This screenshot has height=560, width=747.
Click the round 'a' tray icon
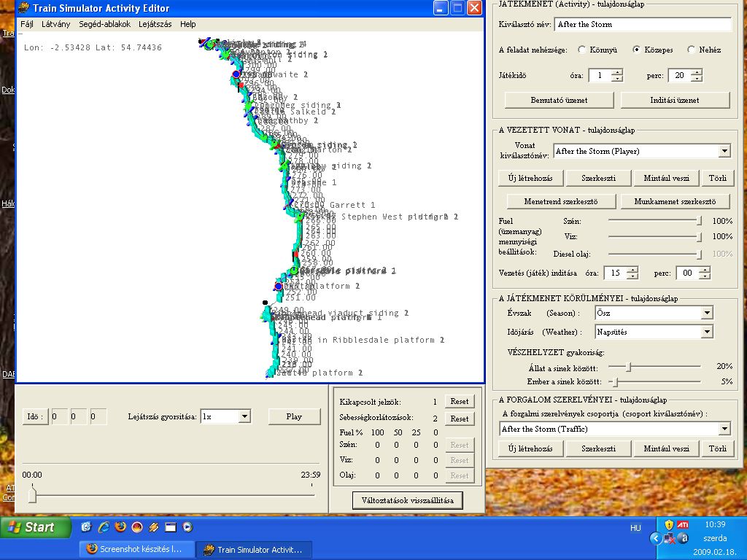tap(683, 539)
